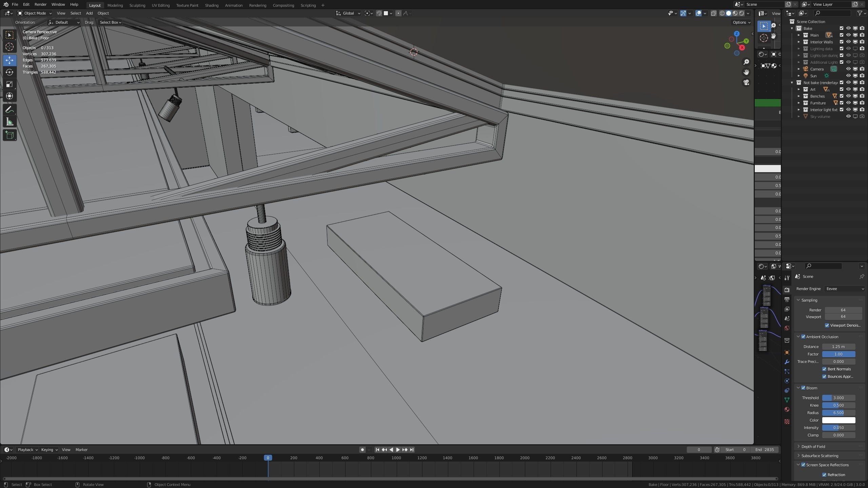Select the Annotate pencil tool
868x488 pixels.
tap(9, 110)
